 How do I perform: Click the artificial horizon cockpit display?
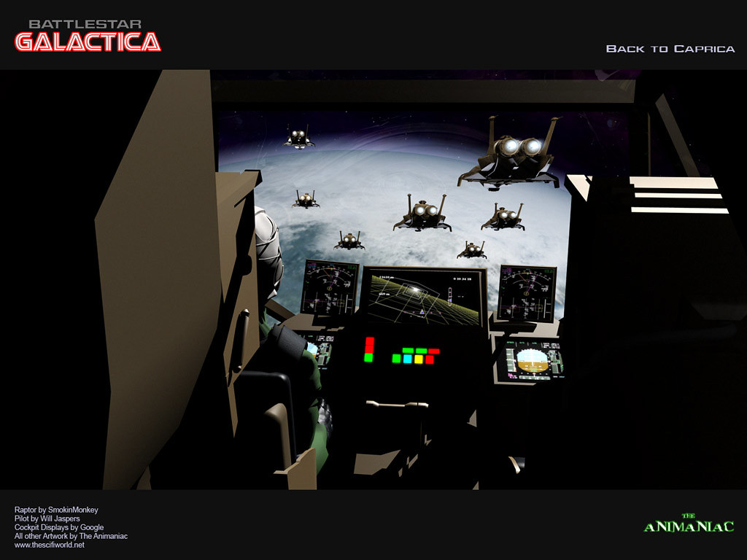pyautogui.click(x=532, y=360)
